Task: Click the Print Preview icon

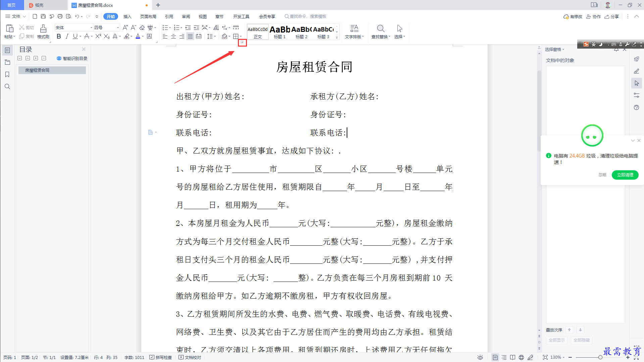Action: click(x=68, y=16)
